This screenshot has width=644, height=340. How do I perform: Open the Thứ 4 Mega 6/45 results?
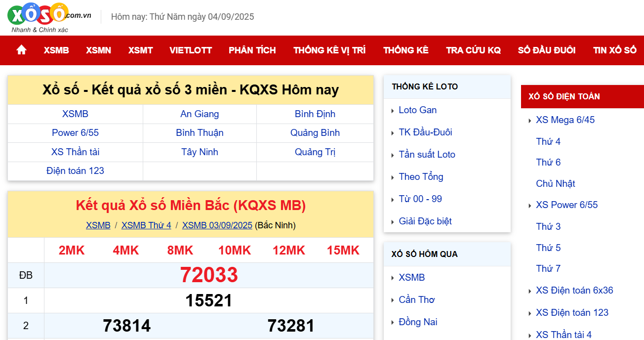coord(548,141)
